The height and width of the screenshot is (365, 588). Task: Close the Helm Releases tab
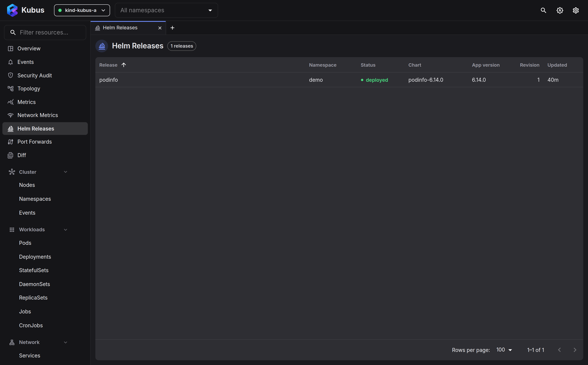point(160,28)
